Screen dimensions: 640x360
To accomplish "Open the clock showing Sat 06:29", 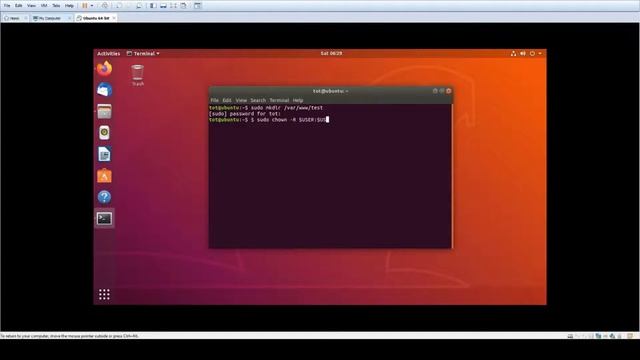I will (331, 53).
